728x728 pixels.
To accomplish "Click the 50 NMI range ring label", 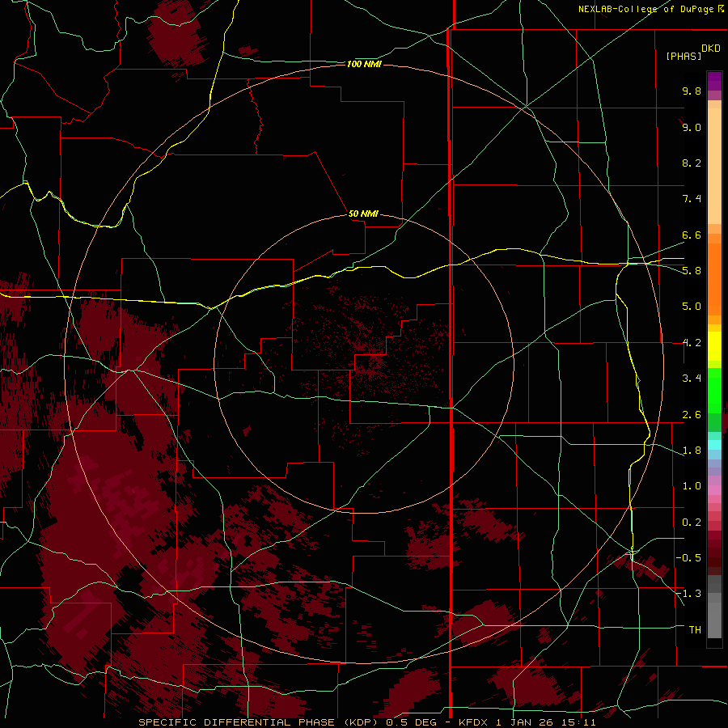I will [x=363, y=214].
